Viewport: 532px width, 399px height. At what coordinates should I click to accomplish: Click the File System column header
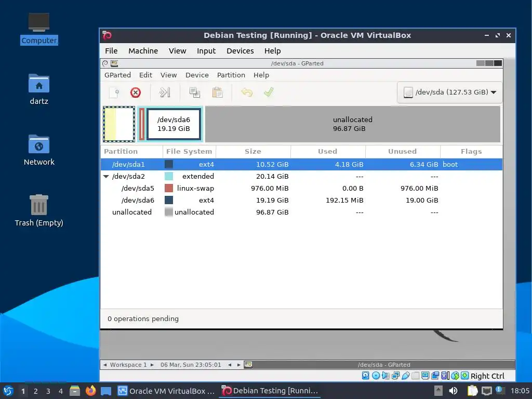click(189, 152)
